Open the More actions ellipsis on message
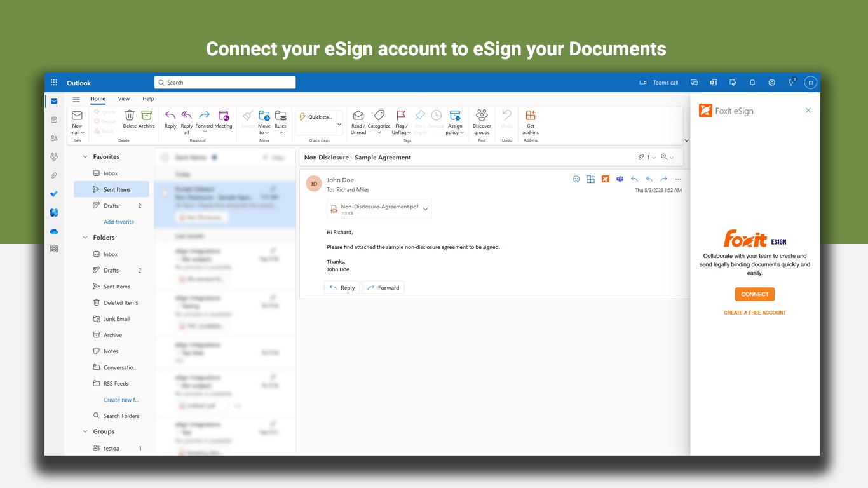The height and width of the screenshot is (488, 868). [x=678, y=179]
